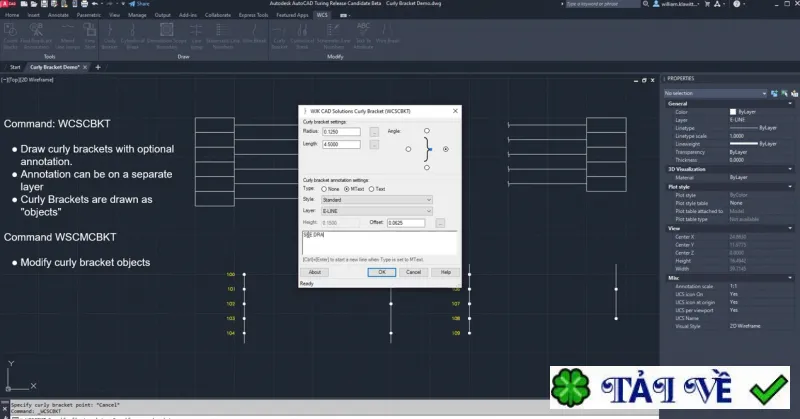The width and height of the screenshot is (800, 419).
Task: Click the Plot printer icon in quick access toolbar
Action: click(84, 4)
